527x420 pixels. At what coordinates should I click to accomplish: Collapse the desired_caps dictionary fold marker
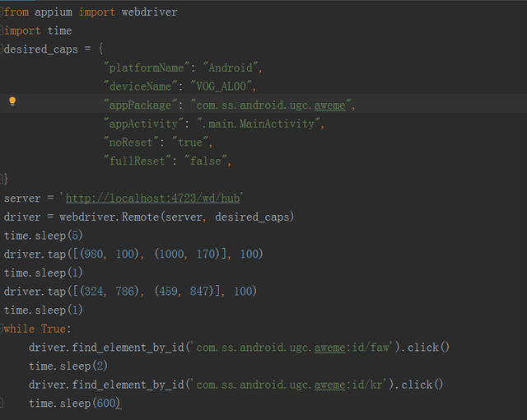click(x=2, y=49)
